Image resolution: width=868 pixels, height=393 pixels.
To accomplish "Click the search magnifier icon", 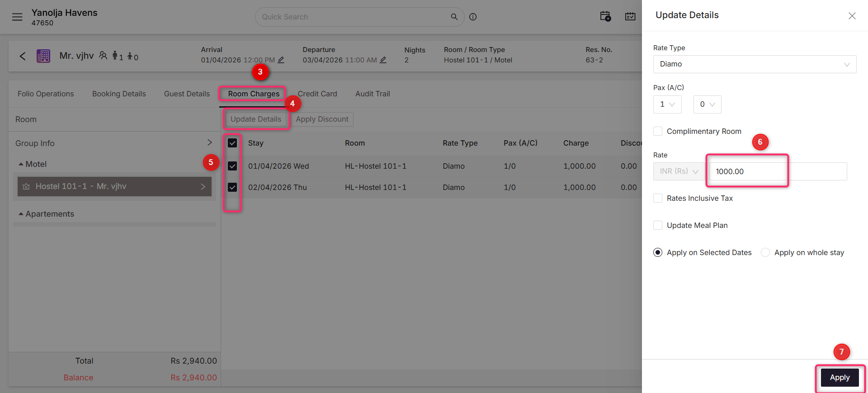I will pyautogui.click(x=454, y=17).
